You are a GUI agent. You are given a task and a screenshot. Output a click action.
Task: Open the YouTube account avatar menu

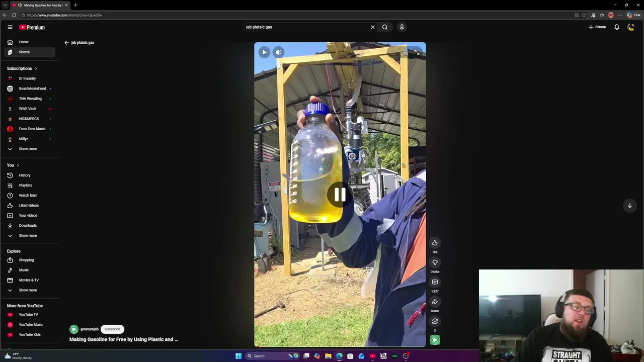click(x=631, y=27)
